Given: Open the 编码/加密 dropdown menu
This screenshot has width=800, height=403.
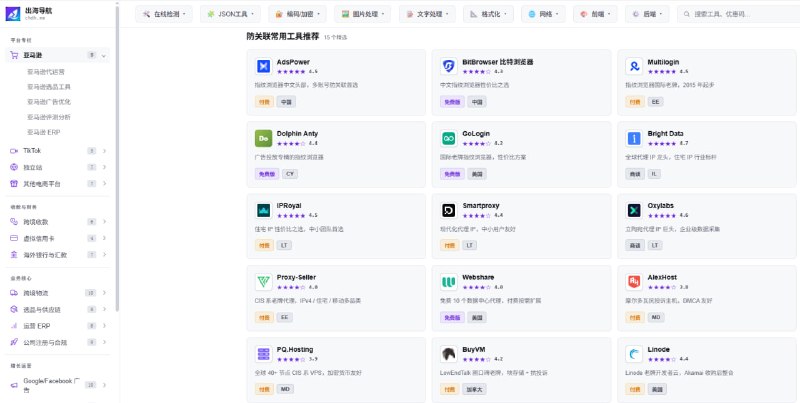Looking at the screenshot, I should point(297,14).
